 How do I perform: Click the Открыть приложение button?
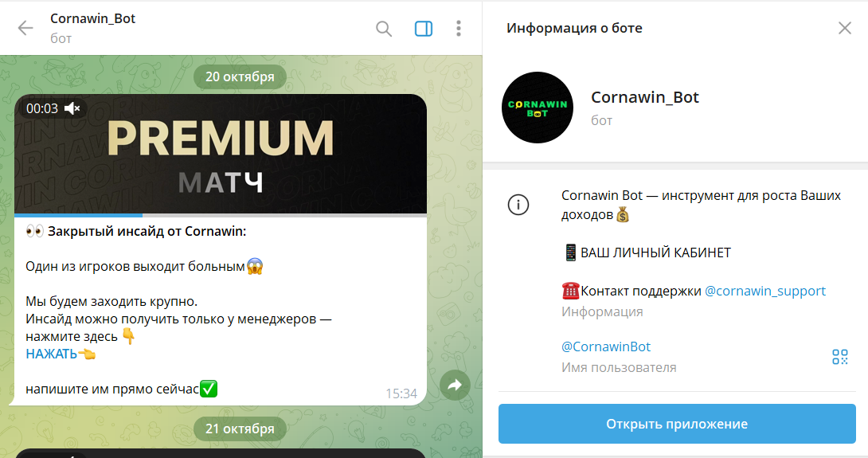click(677, 424)
